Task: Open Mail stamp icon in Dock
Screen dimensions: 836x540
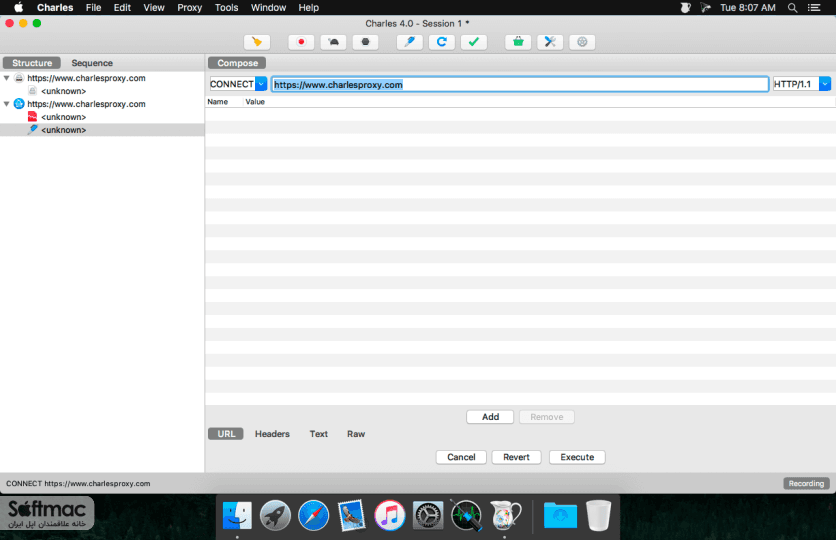Action: click(352, 515)
